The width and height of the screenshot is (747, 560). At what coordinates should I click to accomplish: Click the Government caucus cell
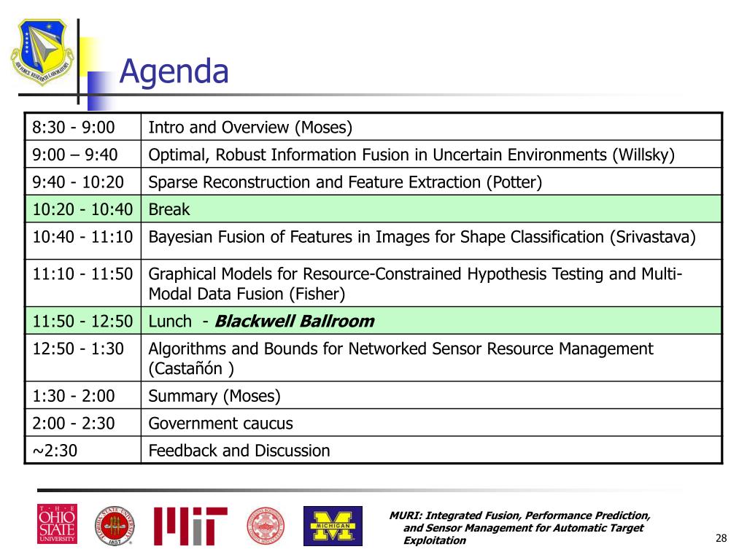point(432,422)
